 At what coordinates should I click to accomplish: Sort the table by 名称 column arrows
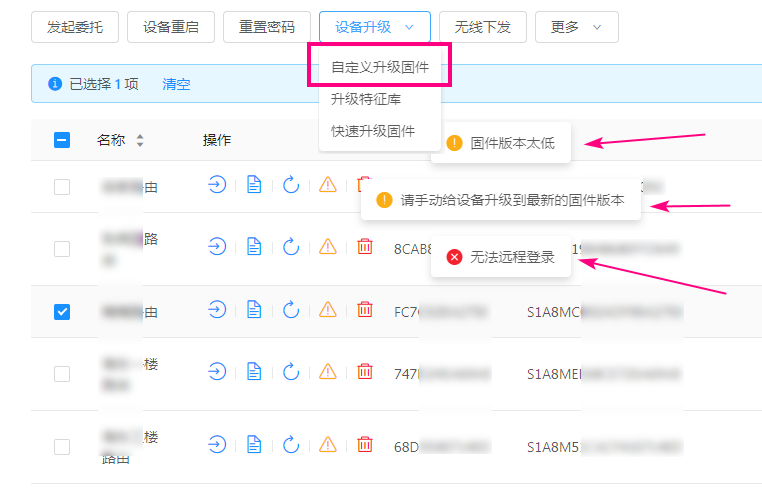pos(140,141)
